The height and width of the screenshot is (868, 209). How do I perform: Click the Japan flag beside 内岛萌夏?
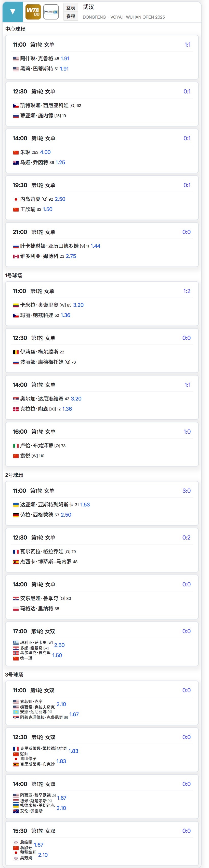coord(16,199)
